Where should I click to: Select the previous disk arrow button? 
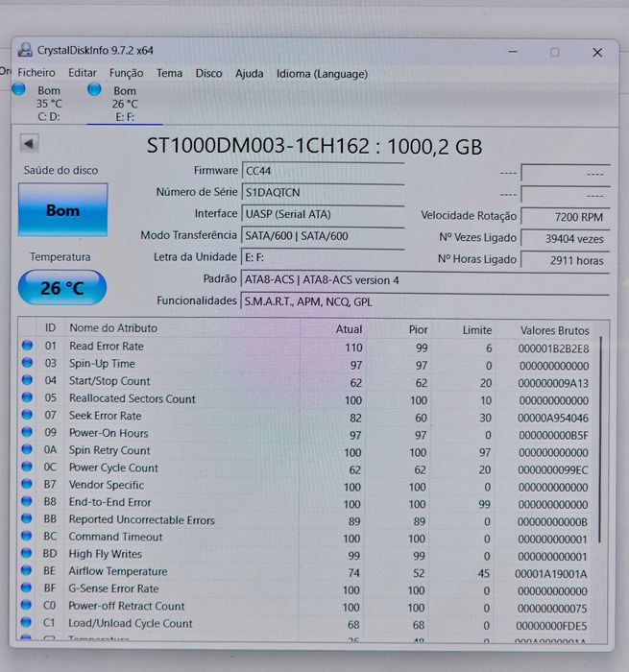pos(29,144)
